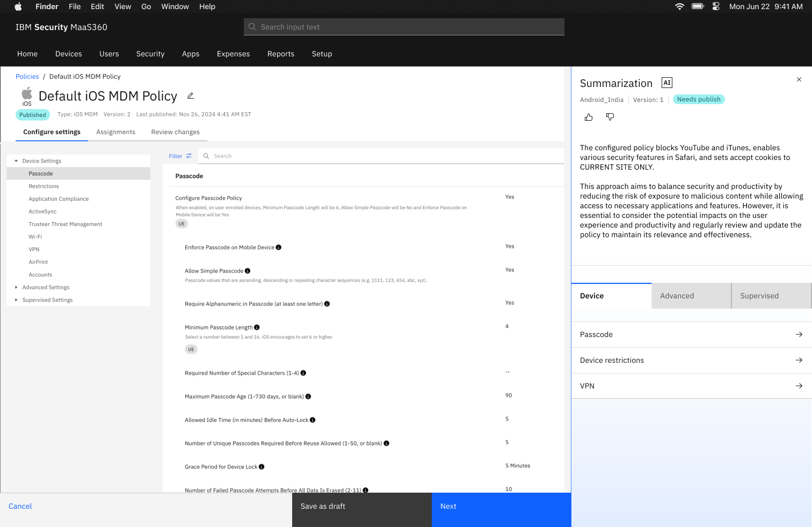Follow the Policies breadcrumb link
The height and width of the screenshot is (527, 812).
tap(27, 77)
